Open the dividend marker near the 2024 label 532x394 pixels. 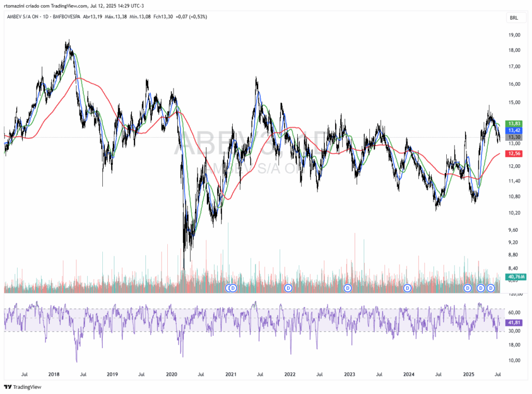408,287
